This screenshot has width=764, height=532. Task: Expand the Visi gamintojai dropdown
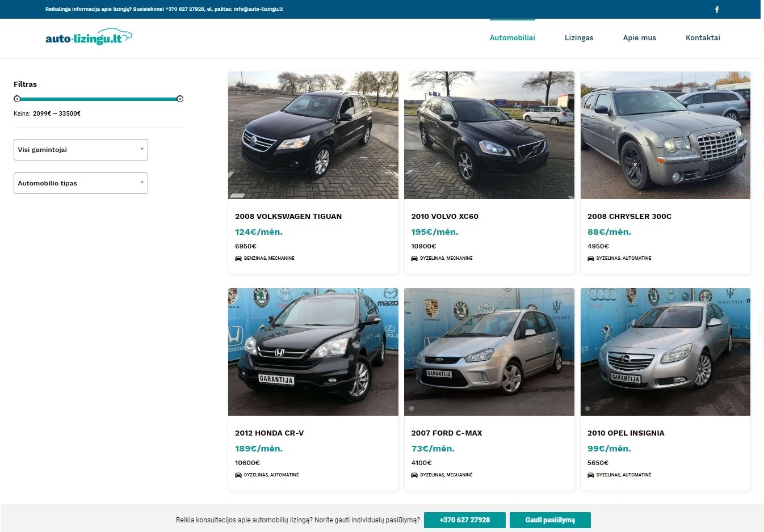coord(81,150)
